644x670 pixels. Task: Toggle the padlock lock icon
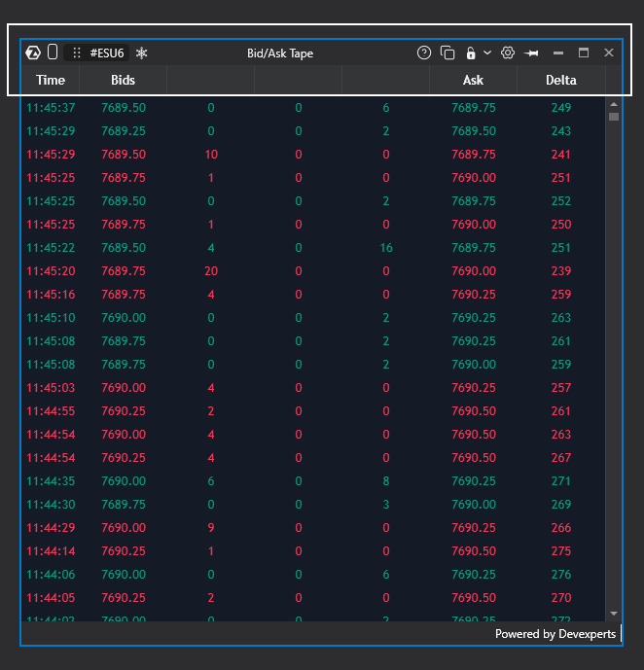[471, 53]
